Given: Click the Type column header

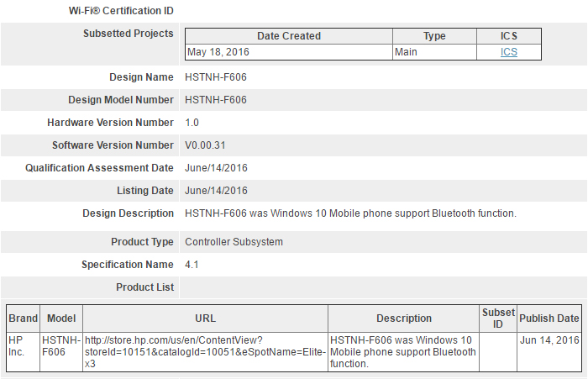Looking at the screenshot, I should (434, 36).
